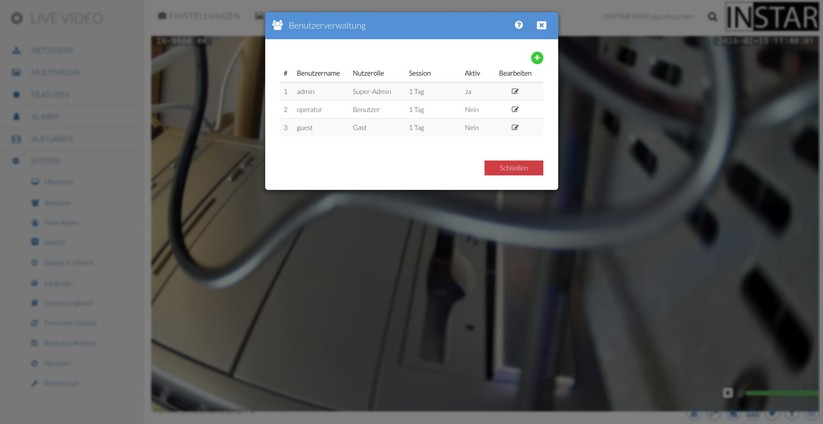
Task: Collapse the System sidebar section
Action: coord(45,161)
